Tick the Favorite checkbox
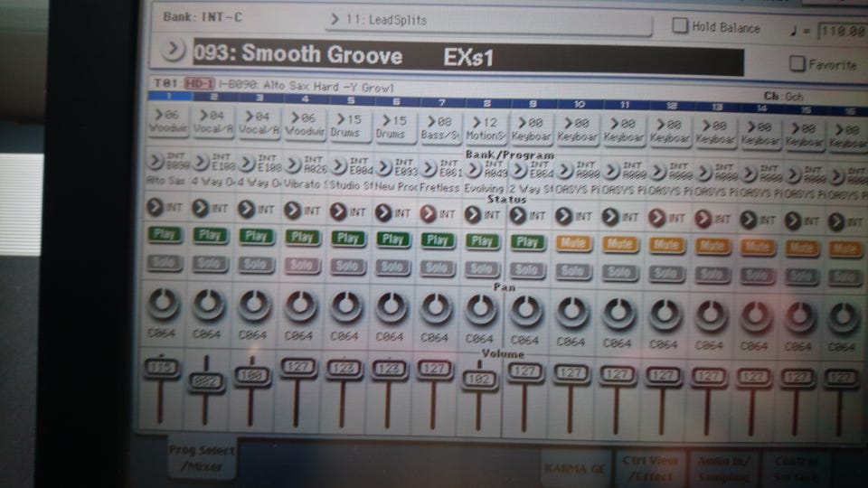The height and width of the screenshot is (488, 868). [x=797, y=63]
